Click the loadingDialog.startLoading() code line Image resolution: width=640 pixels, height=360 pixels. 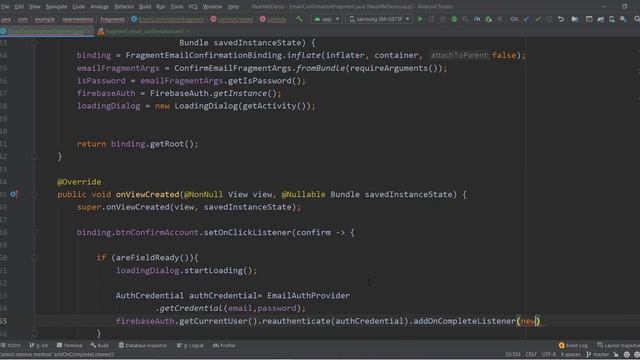coord(187,270)
